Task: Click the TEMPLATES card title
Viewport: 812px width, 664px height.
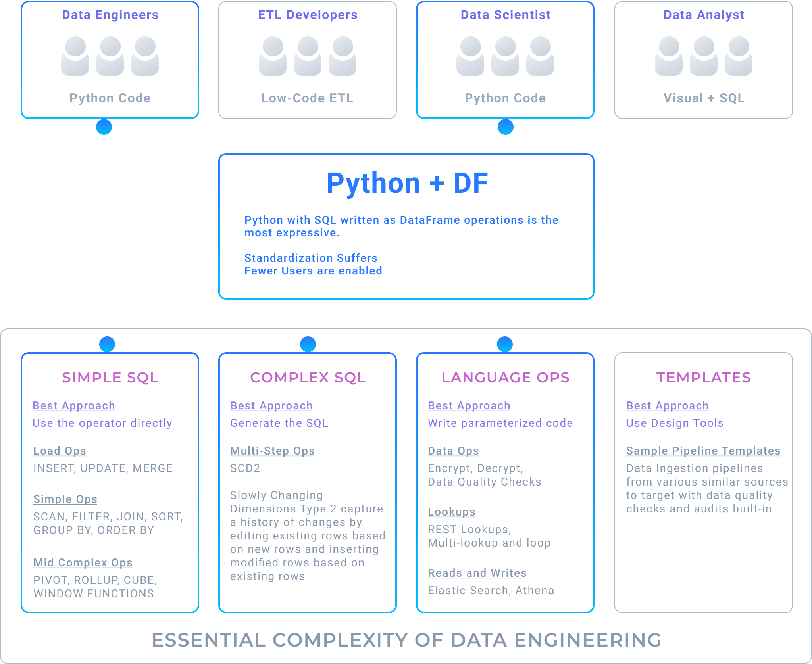Action: click(704, 377)
